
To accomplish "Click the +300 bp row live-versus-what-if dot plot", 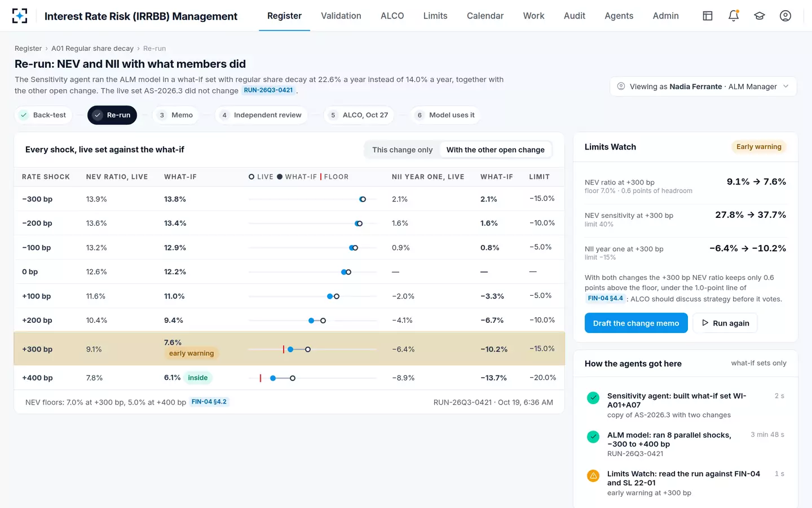I will coord(312,349).
